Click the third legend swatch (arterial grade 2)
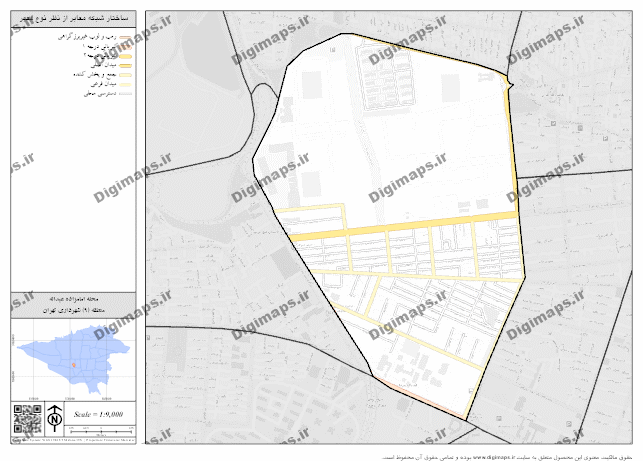 pyautogui.click(x=125, y=56)
